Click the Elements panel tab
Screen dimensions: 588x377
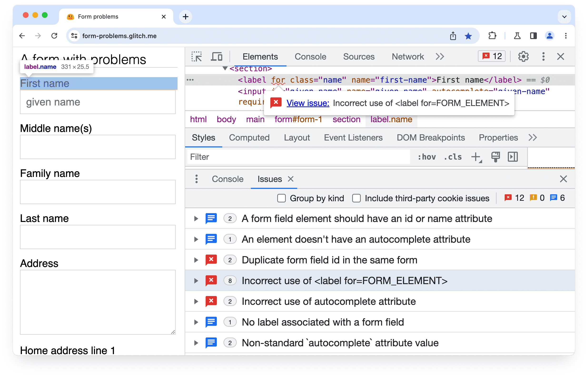261,56
